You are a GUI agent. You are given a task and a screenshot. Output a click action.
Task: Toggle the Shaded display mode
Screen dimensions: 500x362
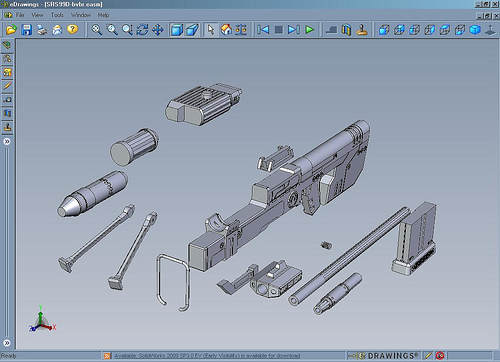point(177,30)
